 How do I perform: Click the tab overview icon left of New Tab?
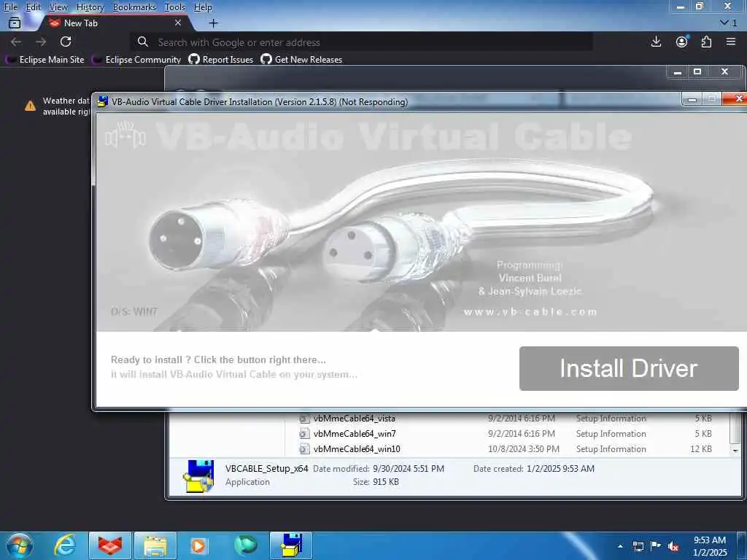click(15, 23)
